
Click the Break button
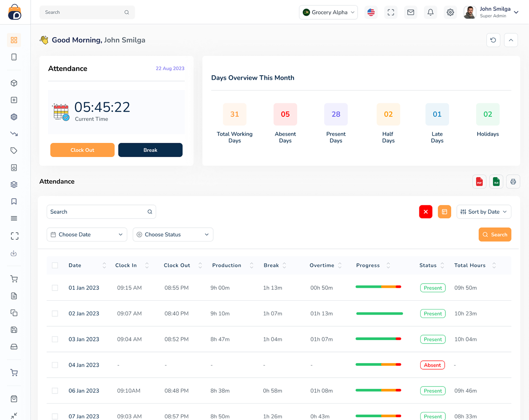click(150, 150)
